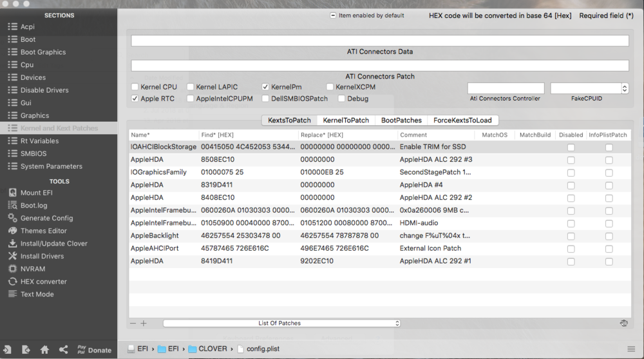Add a new patch with plus button

(144, 323)
